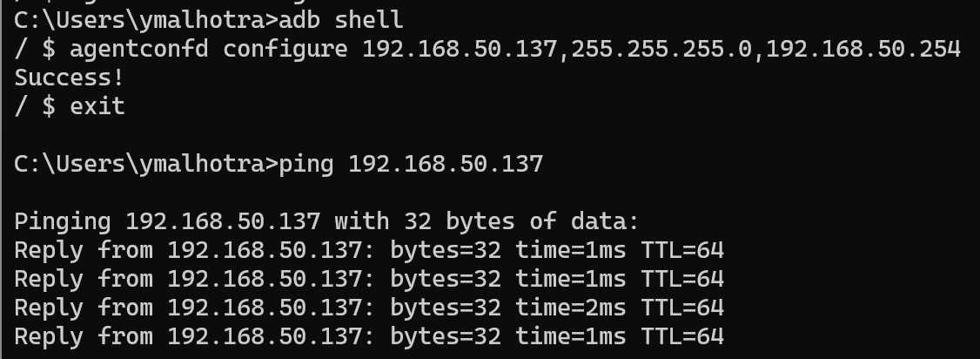
Task: Click the device IP in the configure command
Action: 459,48
